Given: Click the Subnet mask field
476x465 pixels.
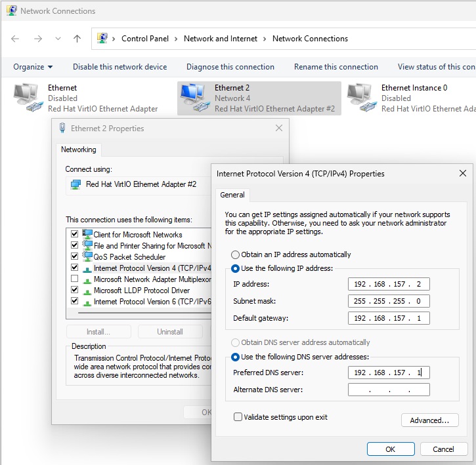Looking at the screenshot, I should click(x=389, y=301).
